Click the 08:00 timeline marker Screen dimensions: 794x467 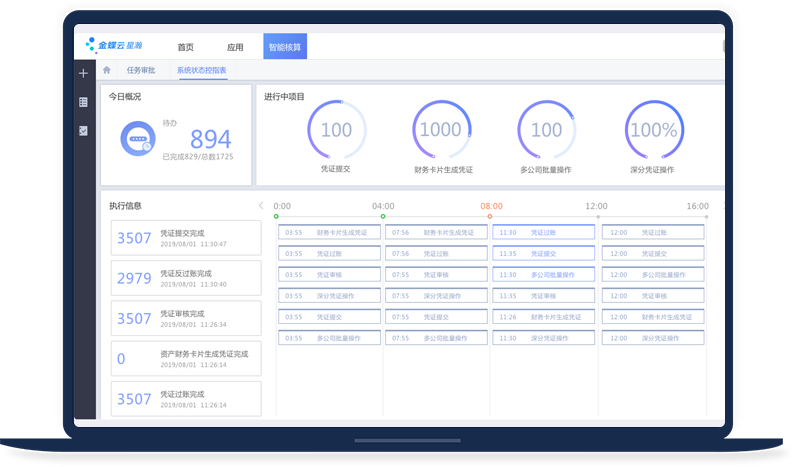491,206
